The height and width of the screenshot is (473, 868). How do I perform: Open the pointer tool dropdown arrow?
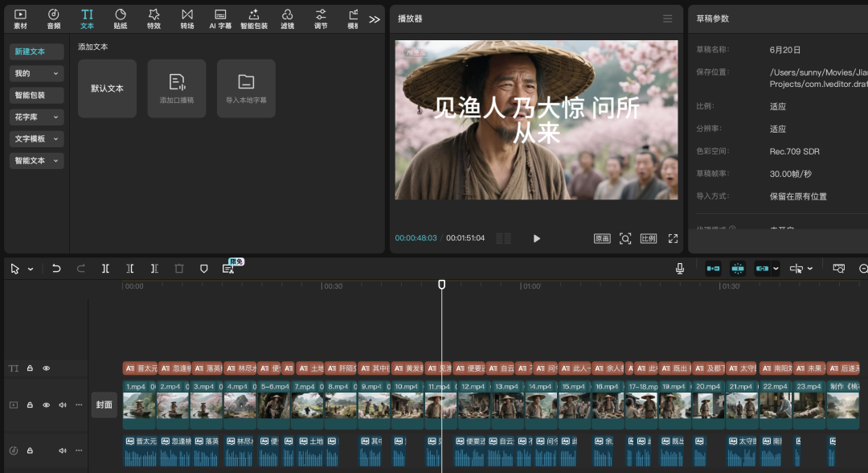(x=31, y=269)
